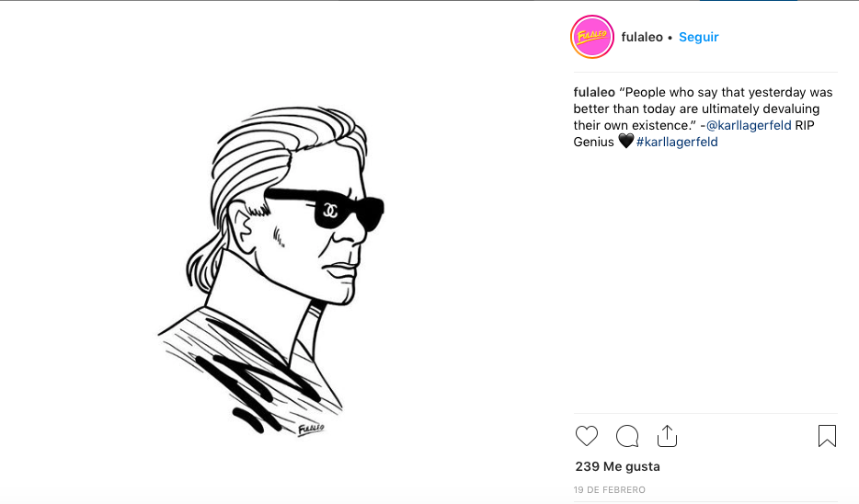
Task: Open the @karllagerfeld mention link
Action: (749, 126)
